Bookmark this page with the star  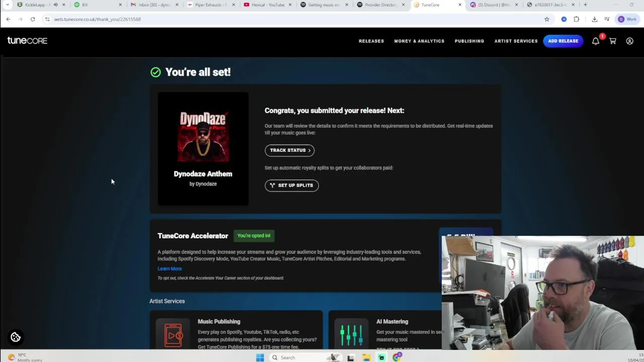point(547,19)
